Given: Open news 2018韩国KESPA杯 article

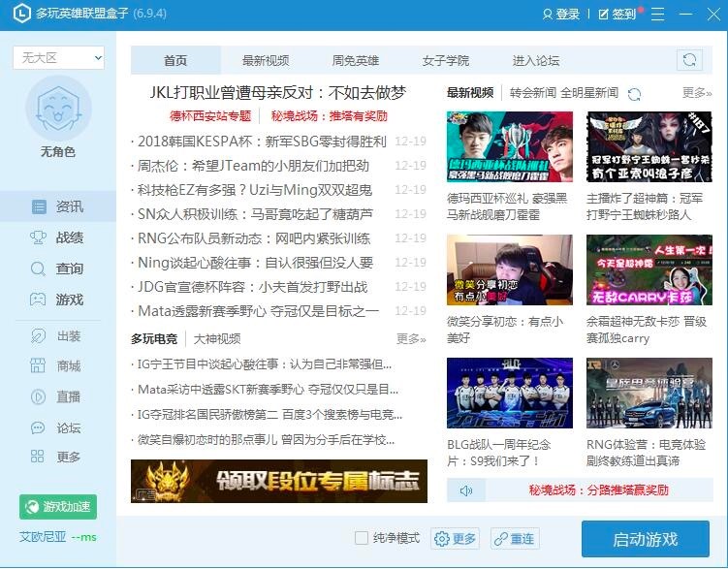Looking at the screenshot, I should [262, 142].
